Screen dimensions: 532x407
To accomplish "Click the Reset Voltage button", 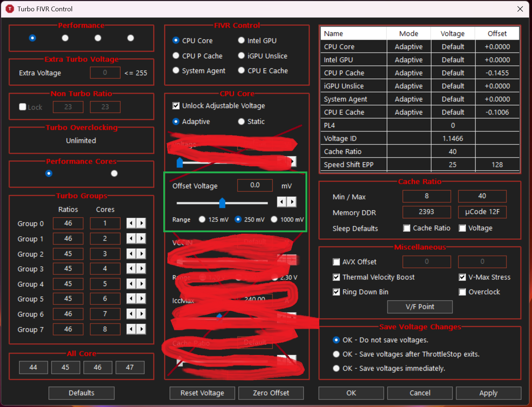I will pyautogui.click(x=203, y=393).
